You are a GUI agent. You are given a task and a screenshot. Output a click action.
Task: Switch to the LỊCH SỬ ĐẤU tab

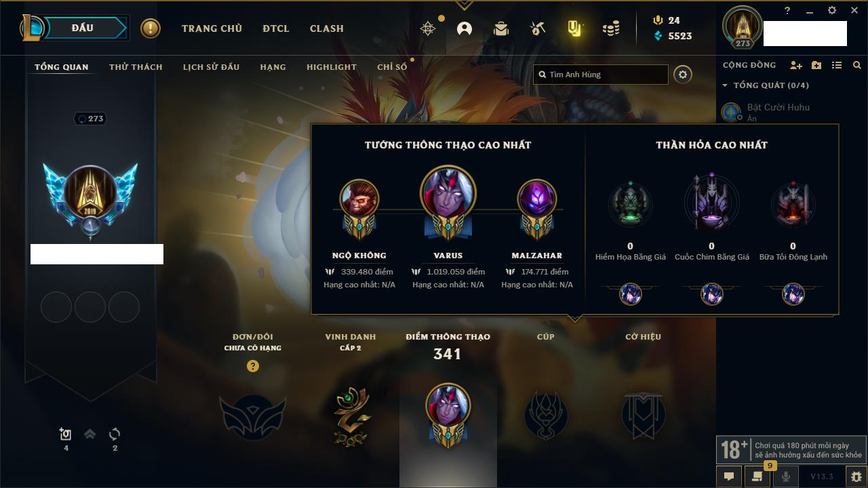click(x=211, y=67)
